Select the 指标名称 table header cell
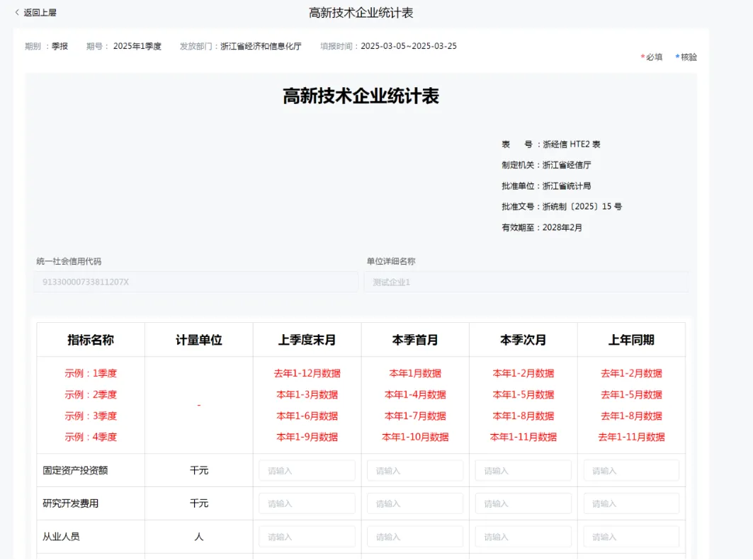The width and height of the screenshot is (753, 560). tap(91, 339)
